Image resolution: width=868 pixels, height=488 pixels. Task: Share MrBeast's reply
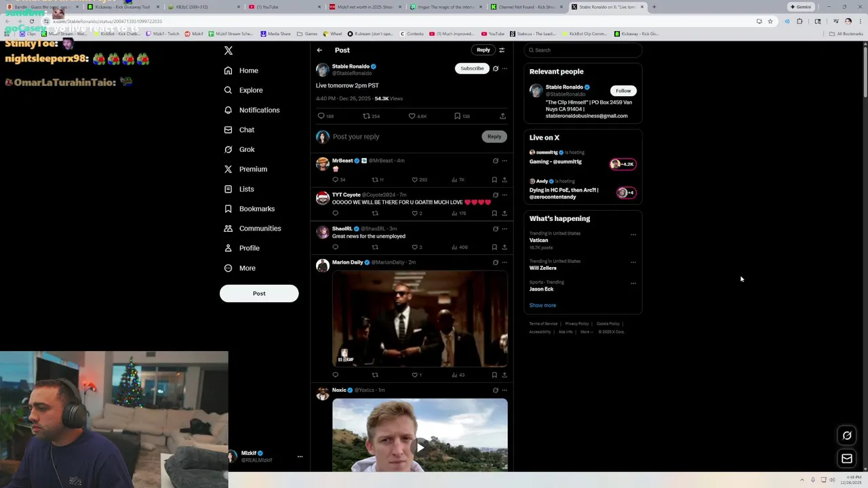pos(505,180)
